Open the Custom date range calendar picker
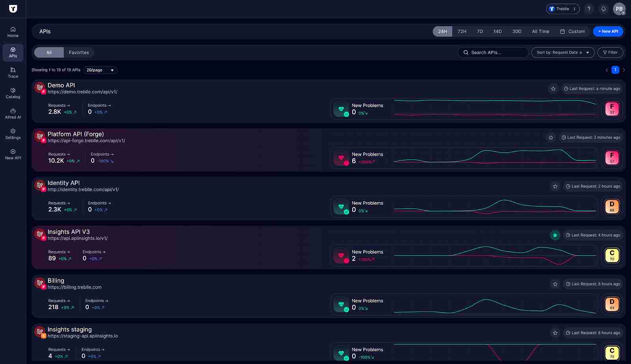The width and height of the screenshot is (631, 364). [x=572, y=31]
